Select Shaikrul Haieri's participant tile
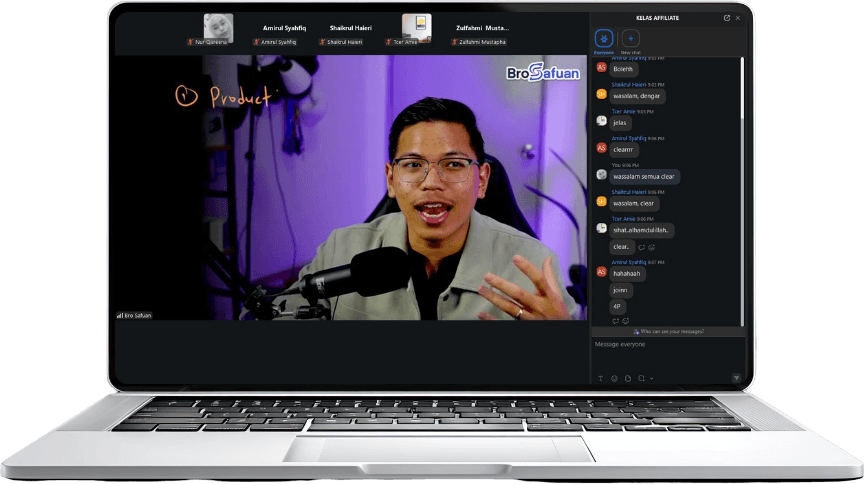The height and width of the screenshot is (484, 864). (350, 28)
